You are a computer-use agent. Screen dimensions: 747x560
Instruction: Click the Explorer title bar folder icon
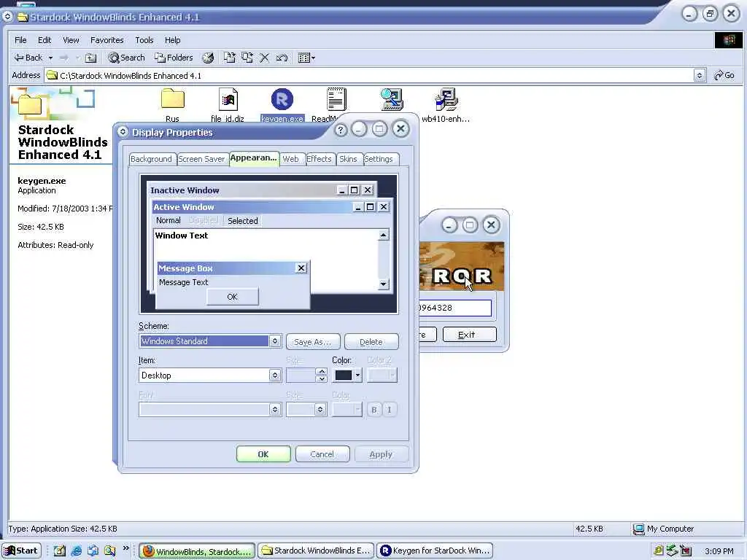[x=23, y=17]
